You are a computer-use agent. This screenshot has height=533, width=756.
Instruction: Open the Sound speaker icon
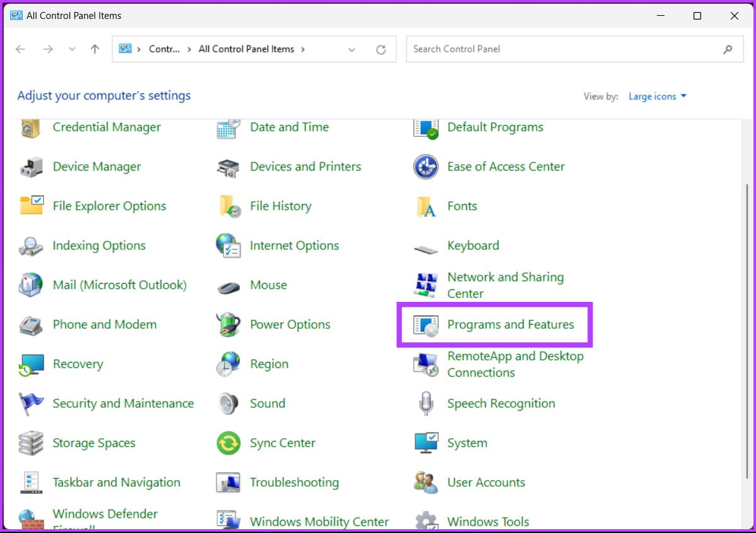[228, 404]
